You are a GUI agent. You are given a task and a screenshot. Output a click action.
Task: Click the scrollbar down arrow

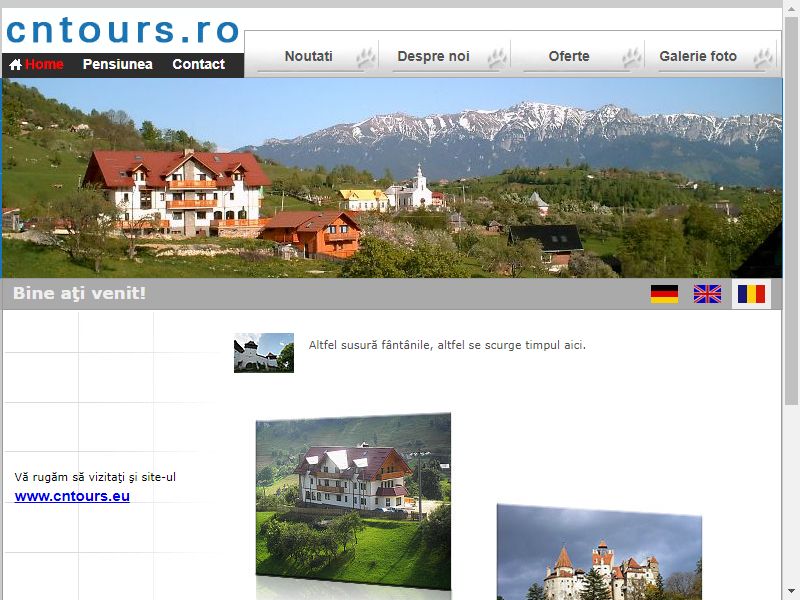pyautogui.click(x=791, y=592)
